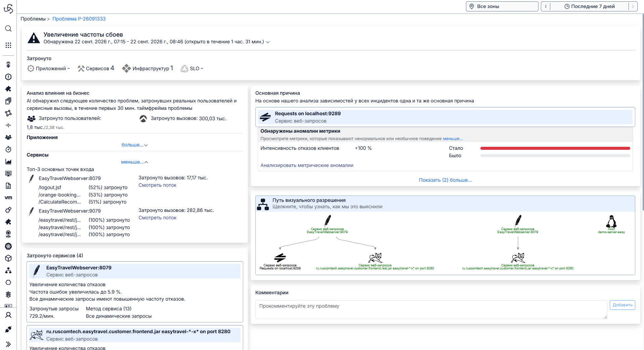The height and width of the screenshot is (350, 644).
Task: Open the area chart icon in sidebar
Action: pyautogui.click(x=8, y=162)
